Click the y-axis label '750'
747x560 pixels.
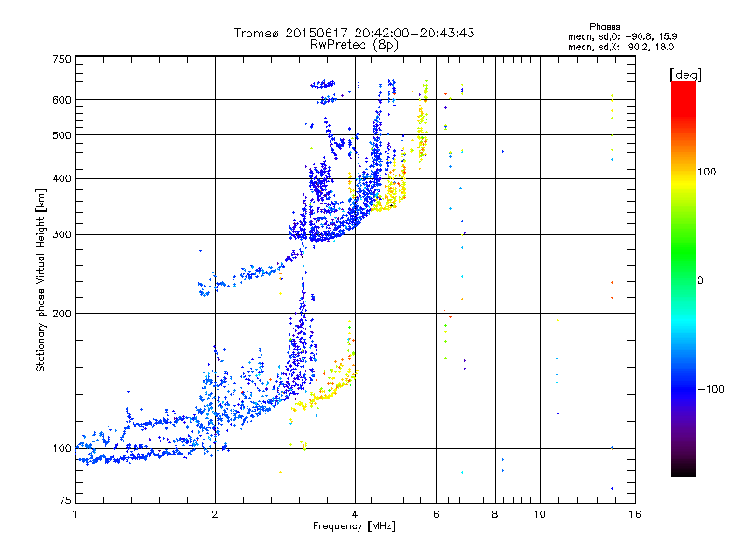point(62,59)
